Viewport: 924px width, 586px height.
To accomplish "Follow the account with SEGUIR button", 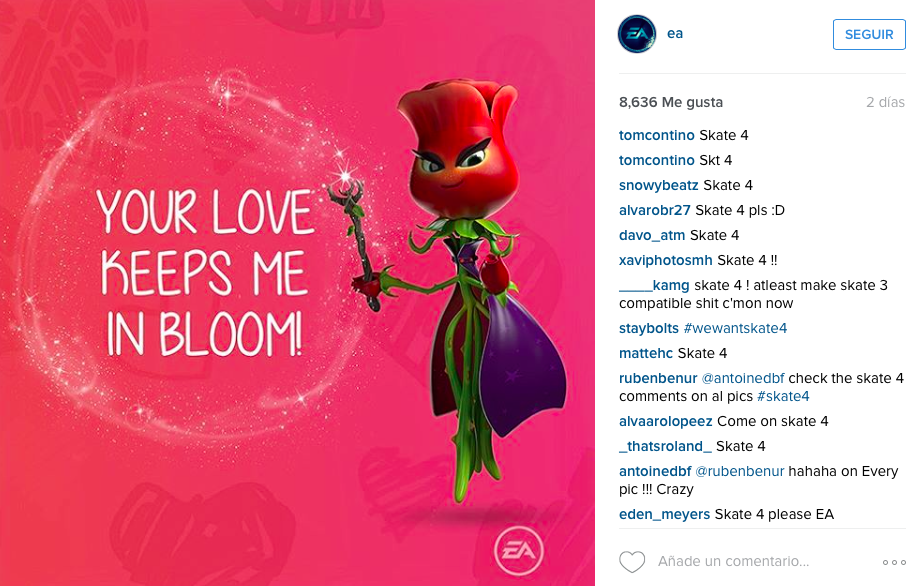I will (x=869, y=34).
